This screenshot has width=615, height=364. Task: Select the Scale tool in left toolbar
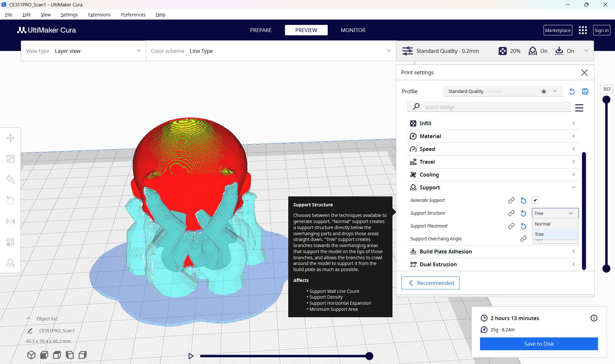pos(11,159)
